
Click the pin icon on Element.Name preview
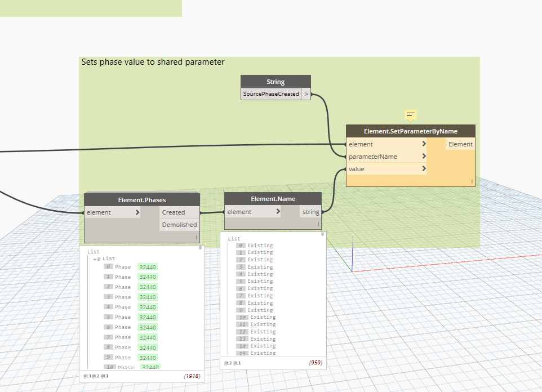click(x=322, y=233)
